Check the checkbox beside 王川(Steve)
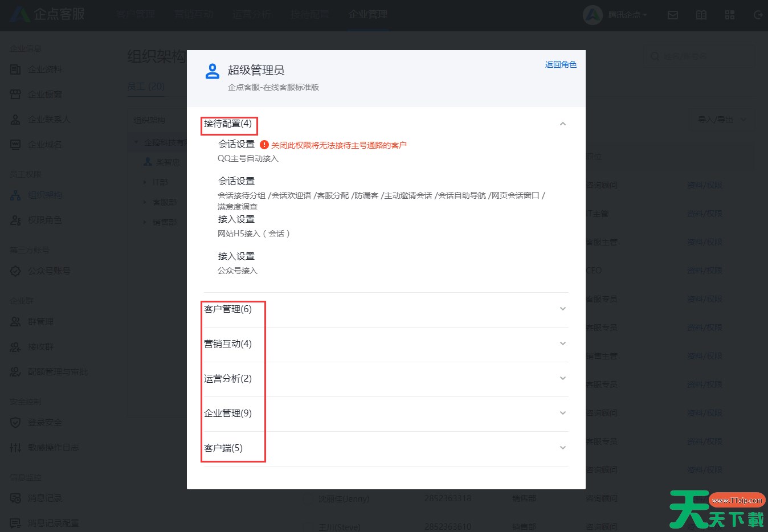 pos(308,526)
